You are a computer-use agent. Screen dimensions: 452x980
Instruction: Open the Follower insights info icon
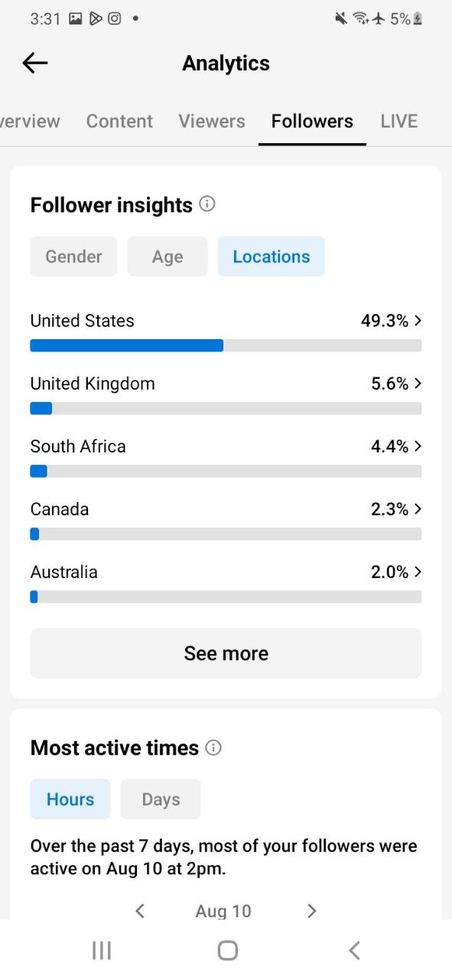tap(206, 204)
